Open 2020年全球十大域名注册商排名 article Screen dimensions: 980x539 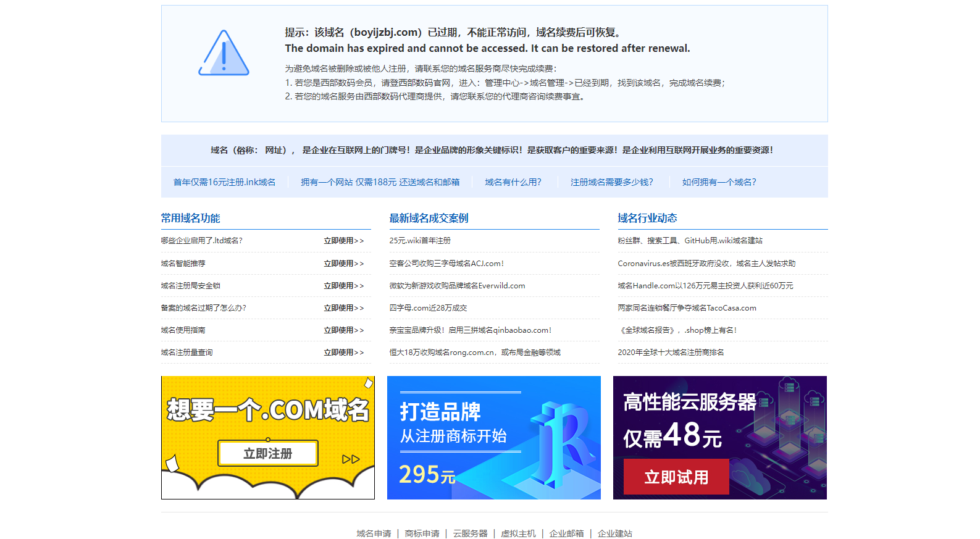[671, 353]
